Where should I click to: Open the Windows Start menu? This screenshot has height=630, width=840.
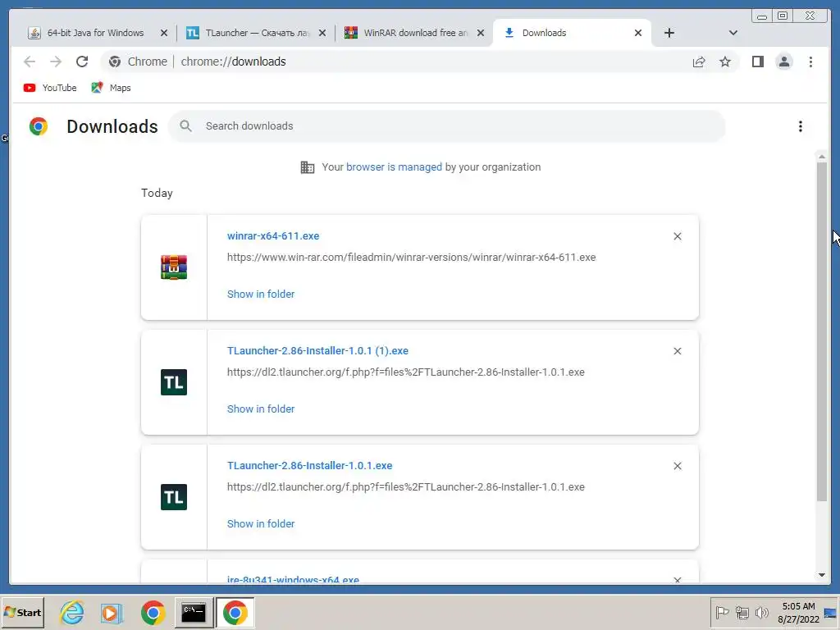click(22, 612)
